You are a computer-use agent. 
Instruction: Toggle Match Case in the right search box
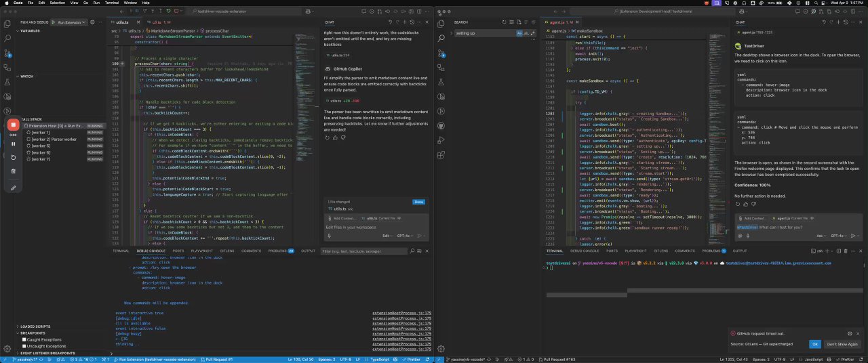click(x=519, y=33)
